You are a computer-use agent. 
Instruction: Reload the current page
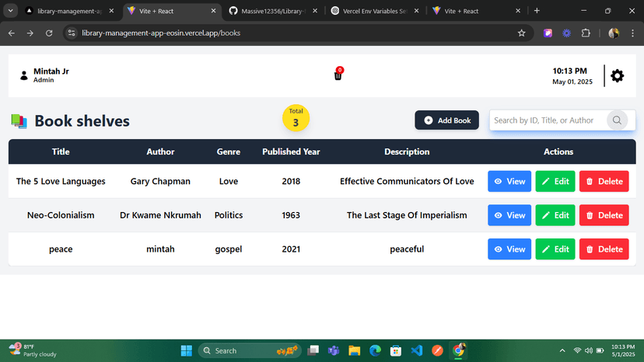[49, 33]
